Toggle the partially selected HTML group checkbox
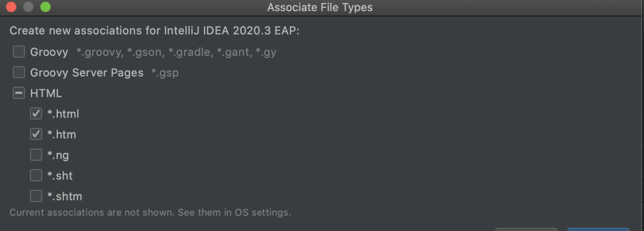This screenshot has height=231, width=644. point(19,93)
